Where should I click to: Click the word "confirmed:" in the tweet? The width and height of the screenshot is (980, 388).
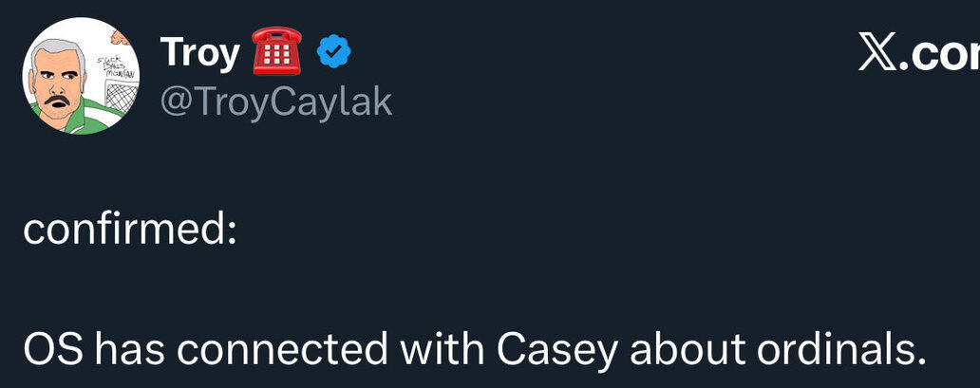[130, 231]
